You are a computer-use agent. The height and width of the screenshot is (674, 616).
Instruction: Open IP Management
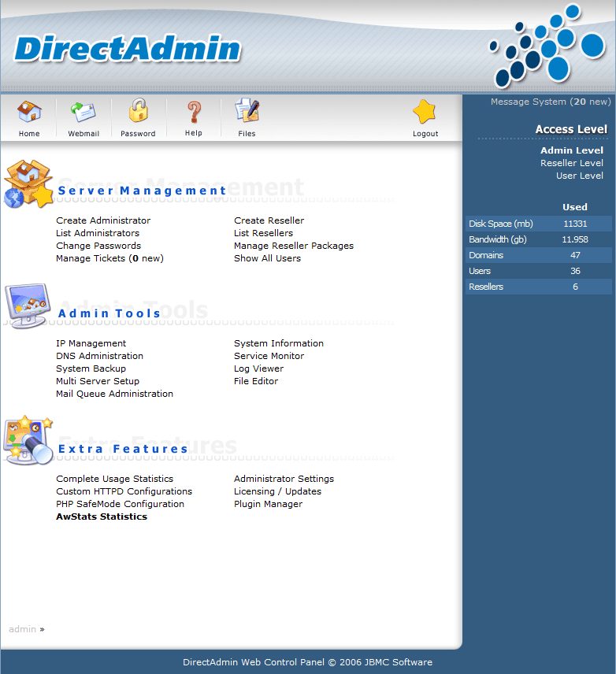tap(91, 343)
